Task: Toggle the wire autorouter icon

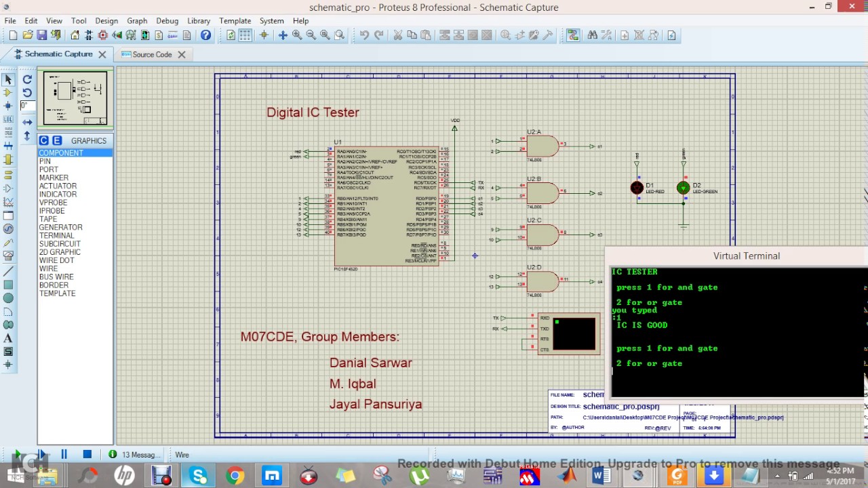Action: [x=573, y=35]
